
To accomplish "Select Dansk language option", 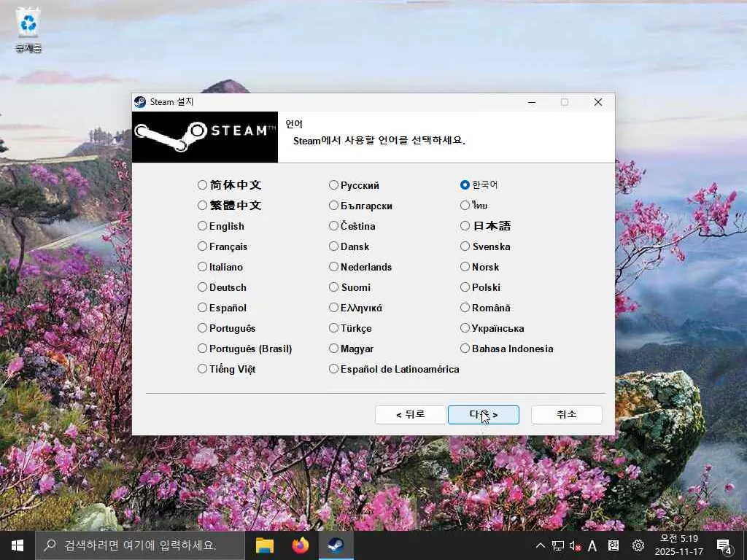I will 349,246.
